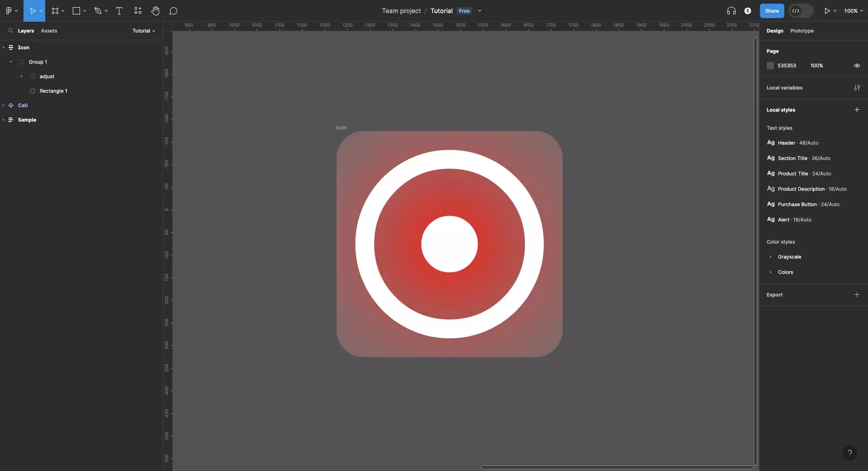Select the Comment tool

pyautogui.click(x=173, y=11)
